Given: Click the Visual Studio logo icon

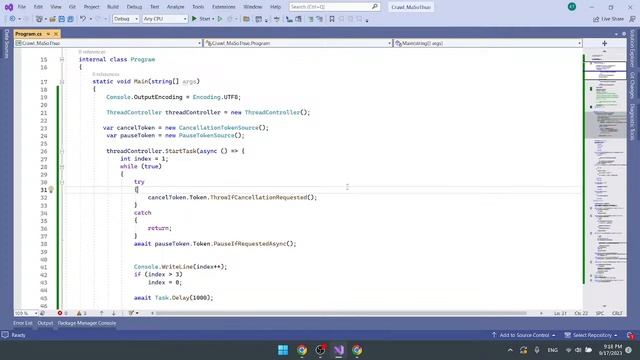Looking at the screenshot, I should coord(9,7).
